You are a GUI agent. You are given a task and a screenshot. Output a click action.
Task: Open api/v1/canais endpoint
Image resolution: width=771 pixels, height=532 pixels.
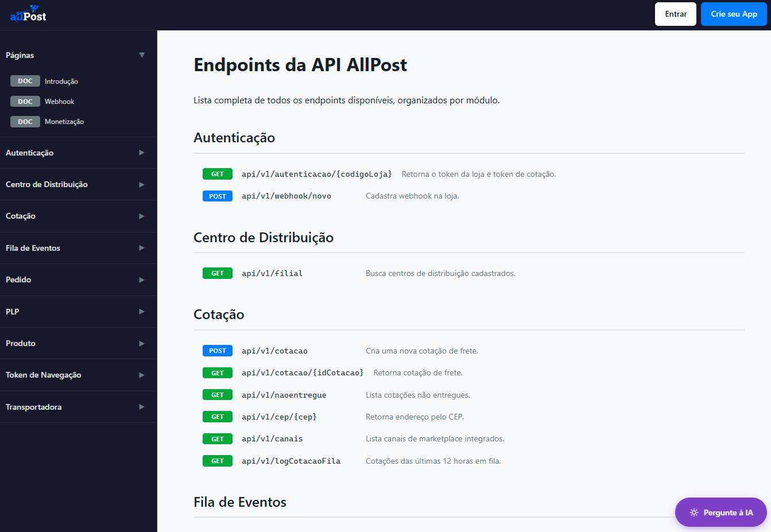pyautogui.click(x=272, y=439)
